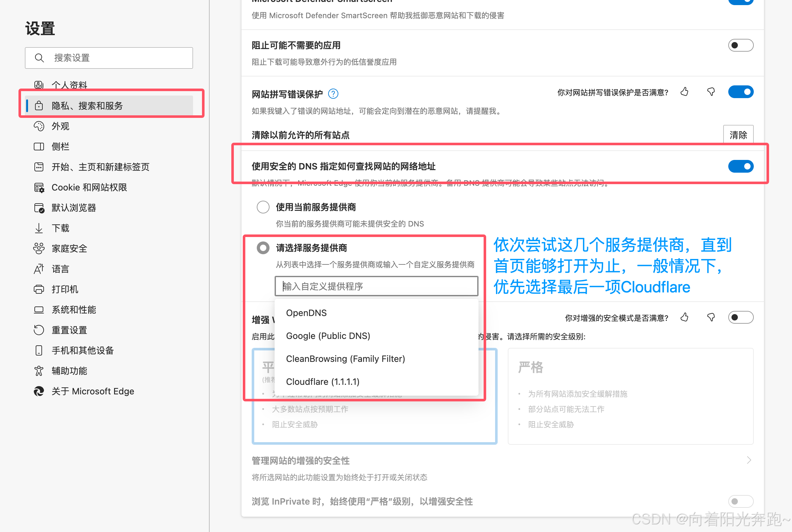Toggle 阻止可能不需要的应用 switch
792x532 pixels.
click(740, 46)
